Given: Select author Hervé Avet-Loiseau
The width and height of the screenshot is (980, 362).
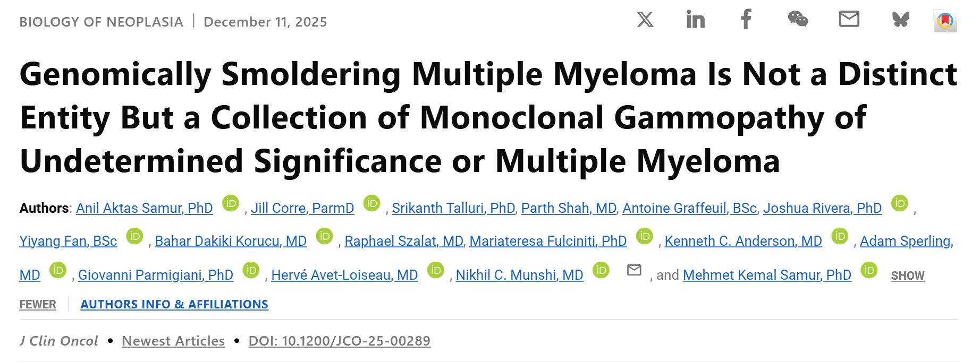Looking at the screenshot, I should 344,275.
